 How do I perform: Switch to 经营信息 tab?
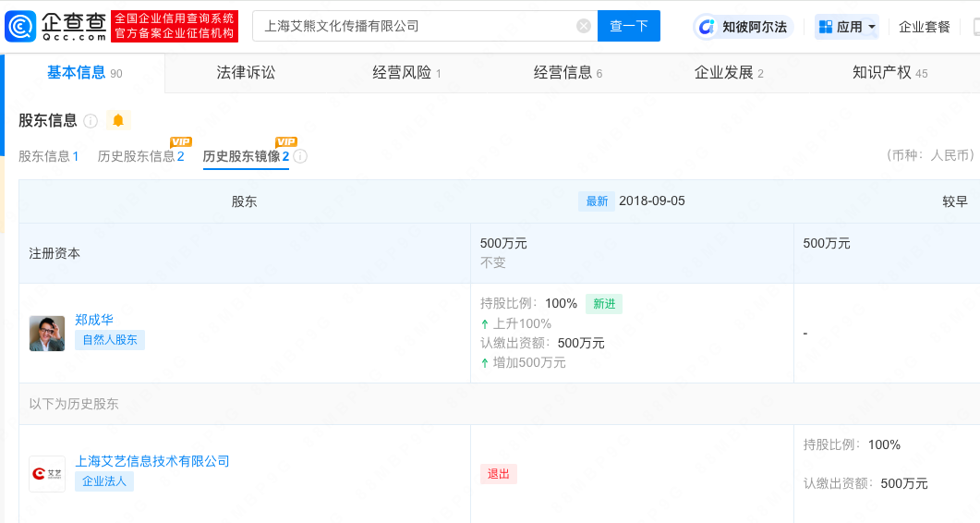[567, 73]
